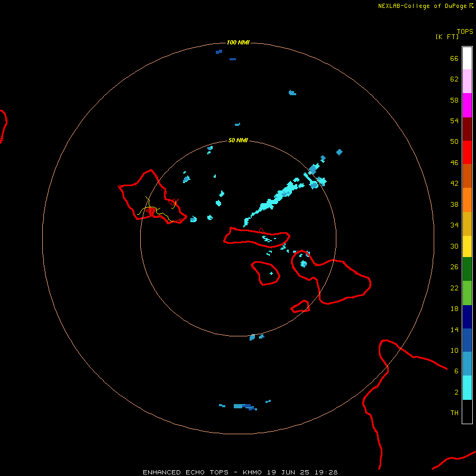Click the dark red swatch below 54
This screenshot has width=476, height=476.
(x=467, y=129)
